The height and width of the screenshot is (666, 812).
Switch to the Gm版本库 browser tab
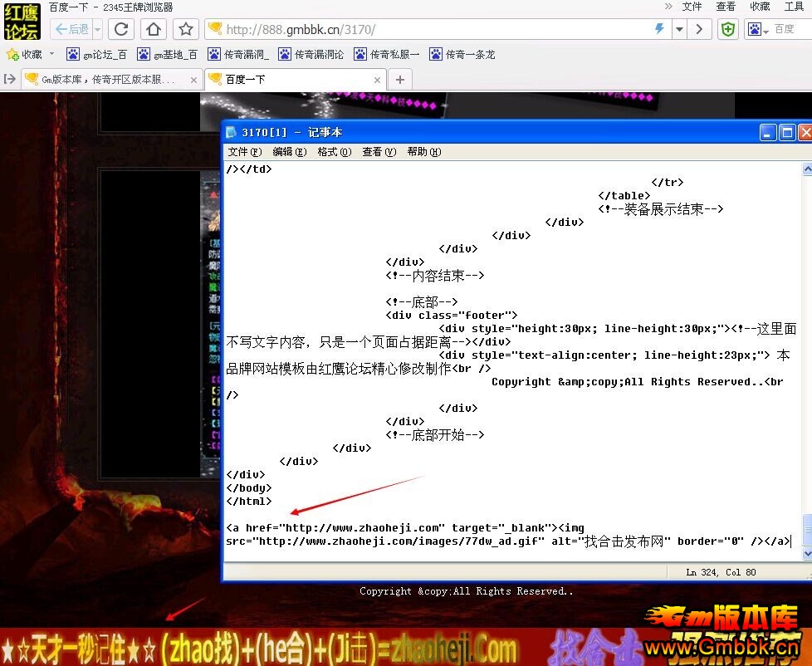tap(108, 80)
